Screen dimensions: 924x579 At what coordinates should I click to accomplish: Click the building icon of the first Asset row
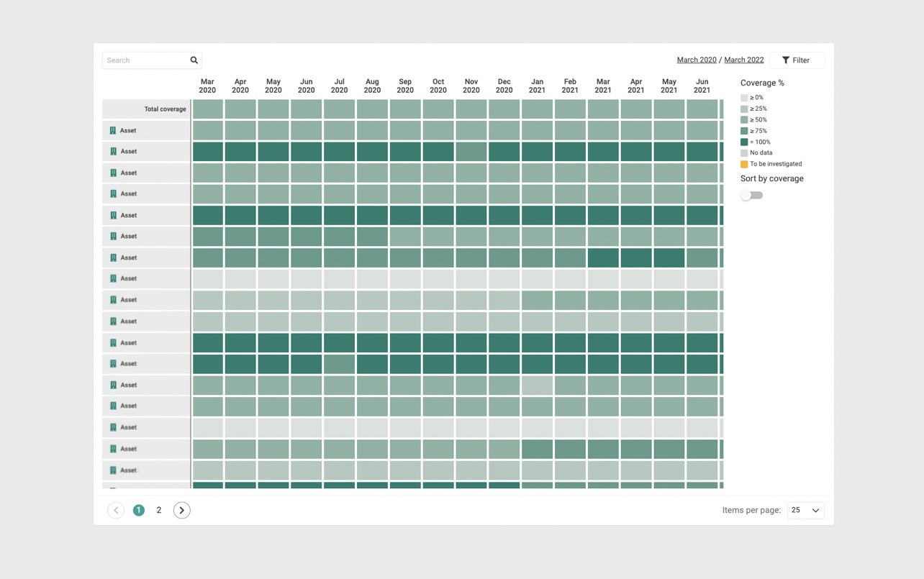113,131
